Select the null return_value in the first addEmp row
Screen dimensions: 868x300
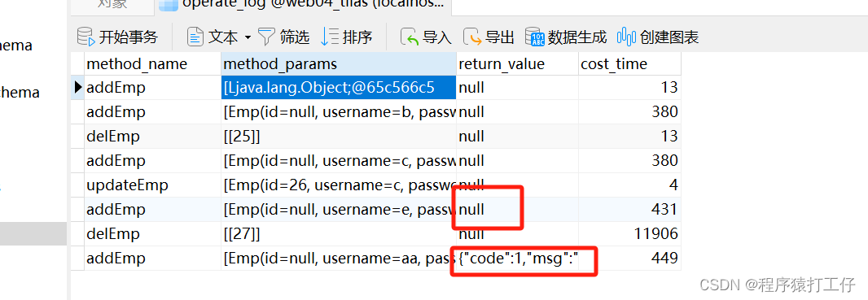(x=518, y=88)
